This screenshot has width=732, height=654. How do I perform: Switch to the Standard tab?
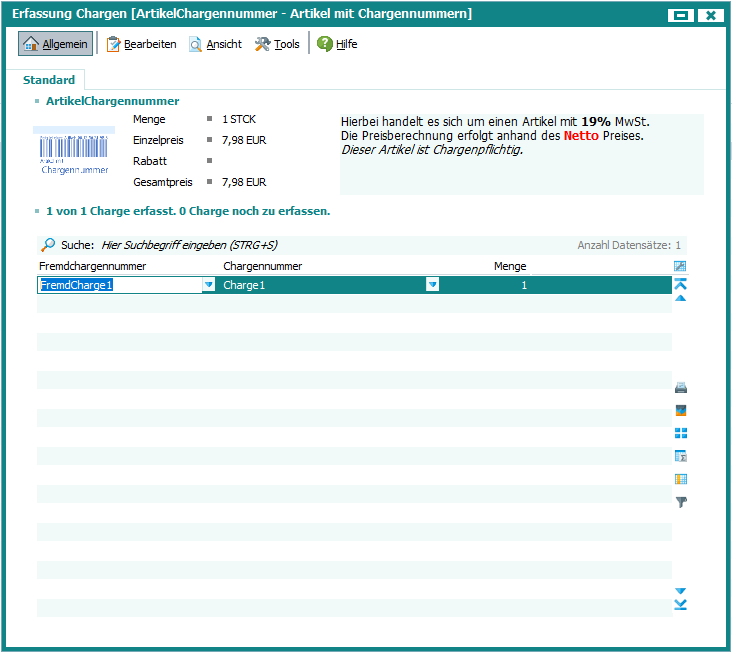[49, 80]
